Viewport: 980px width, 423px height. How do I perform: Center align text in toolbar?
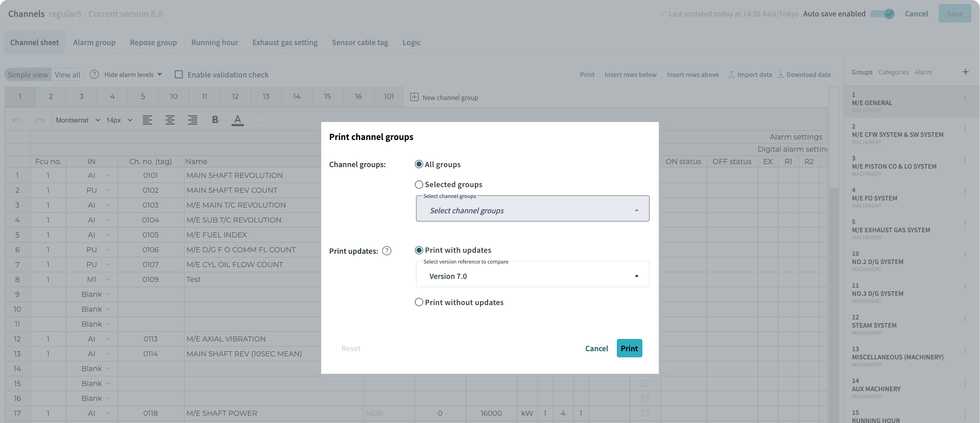(170, 120)
